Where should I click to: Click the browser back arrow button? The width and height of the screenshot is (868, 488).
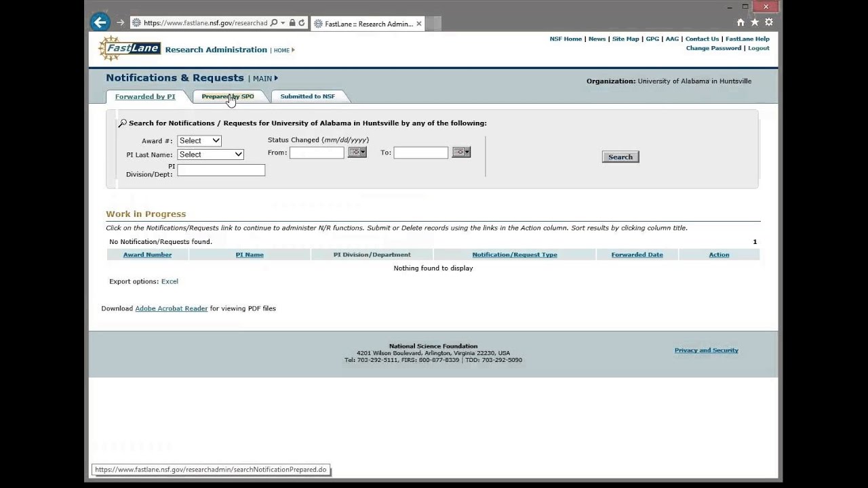coord(100,22)
